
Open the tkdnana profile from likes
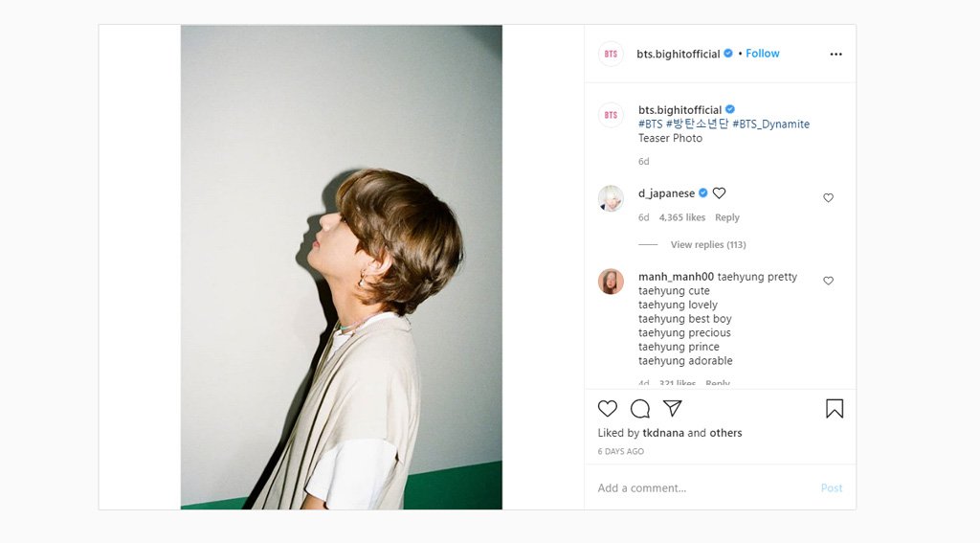pos(663,433)
